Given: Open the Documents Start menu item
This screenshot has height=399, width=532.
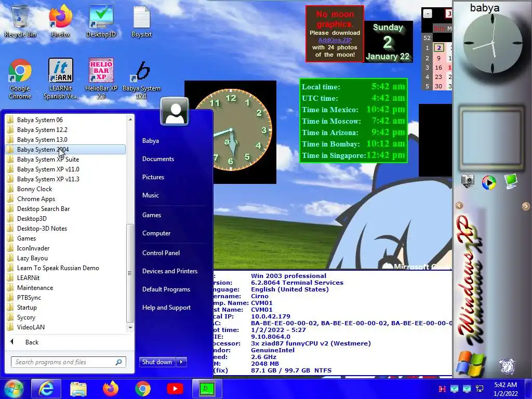Looking at the screenshot, I should click(x=158, y=159).
